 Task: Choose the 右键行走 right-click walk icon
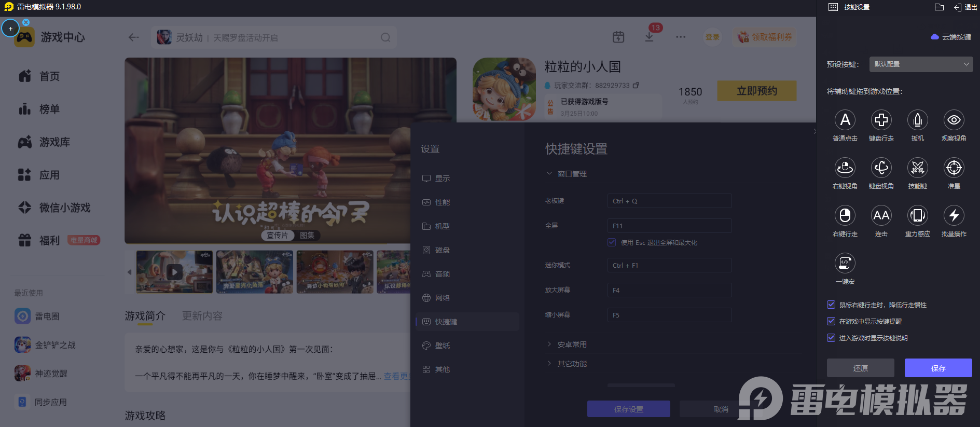pos(845,215)
